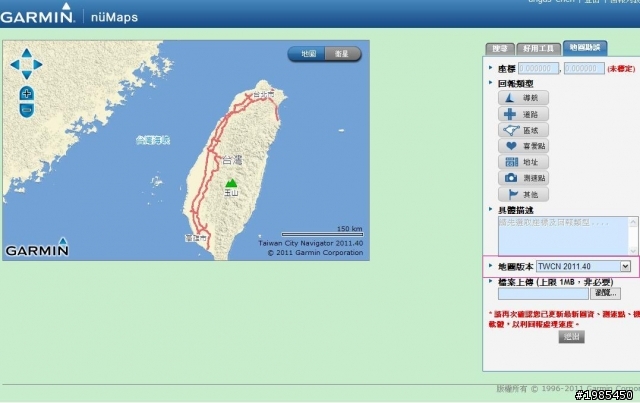Screen dimensions: 640x403
Task: Click the Taiwan City Navigator 2011.40 text
Action: tap(311, 243)
